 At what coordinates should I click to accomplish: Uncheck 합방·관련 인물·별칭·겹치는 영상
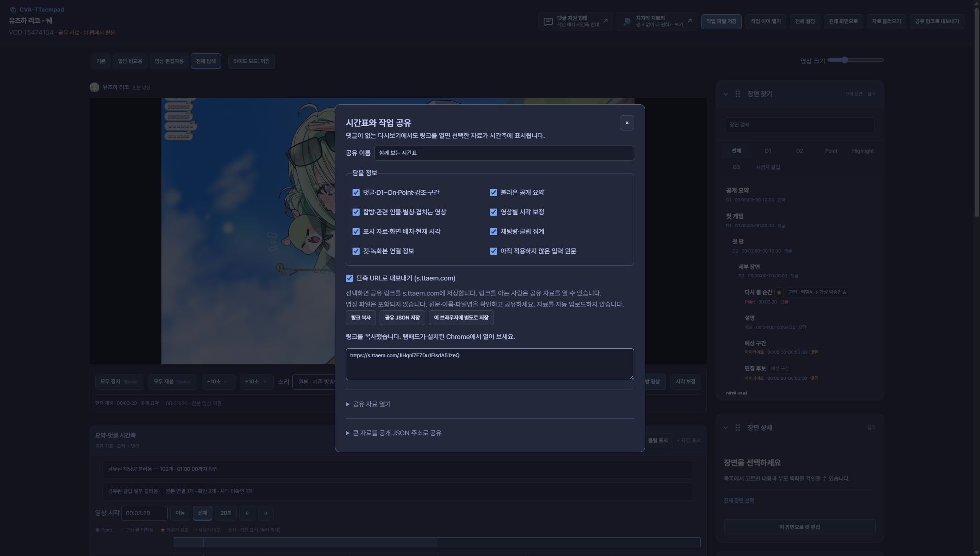356,212
